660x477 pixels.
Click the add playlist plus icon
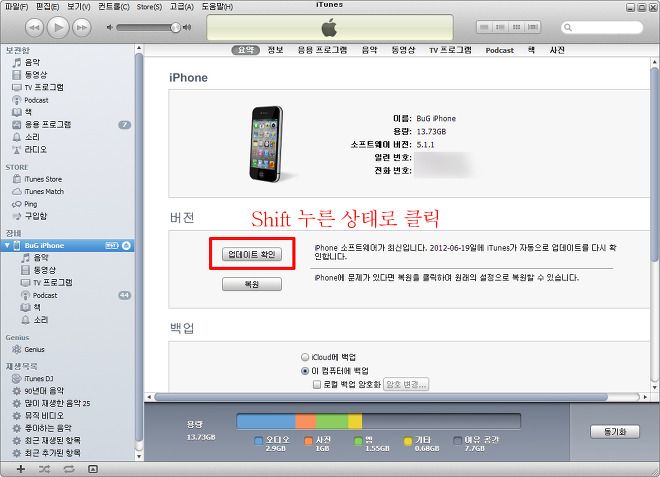tap(20, 469)
